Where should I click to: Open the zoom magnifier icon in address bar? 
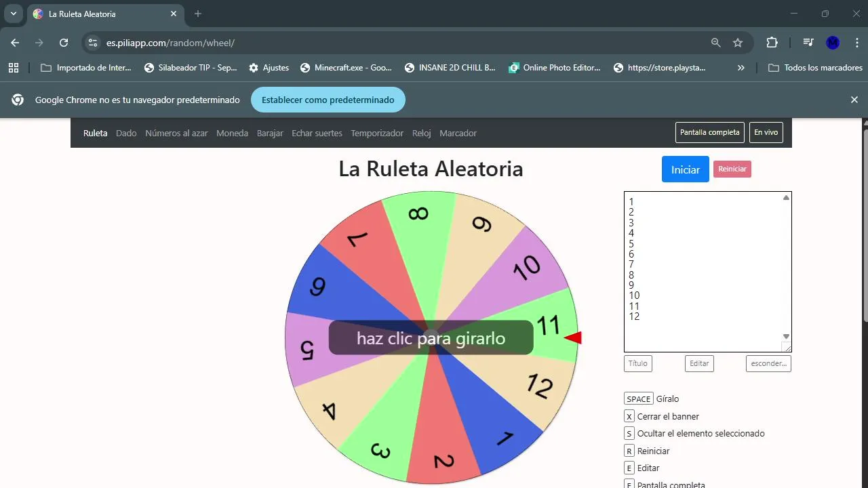[x=715, y=43]
